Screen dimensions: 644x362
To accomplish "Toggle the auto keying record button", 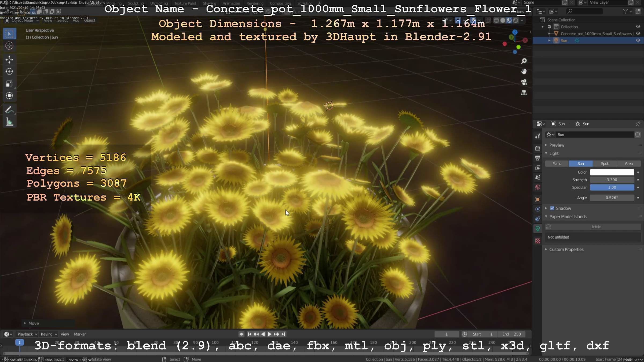I will (241, 334).
